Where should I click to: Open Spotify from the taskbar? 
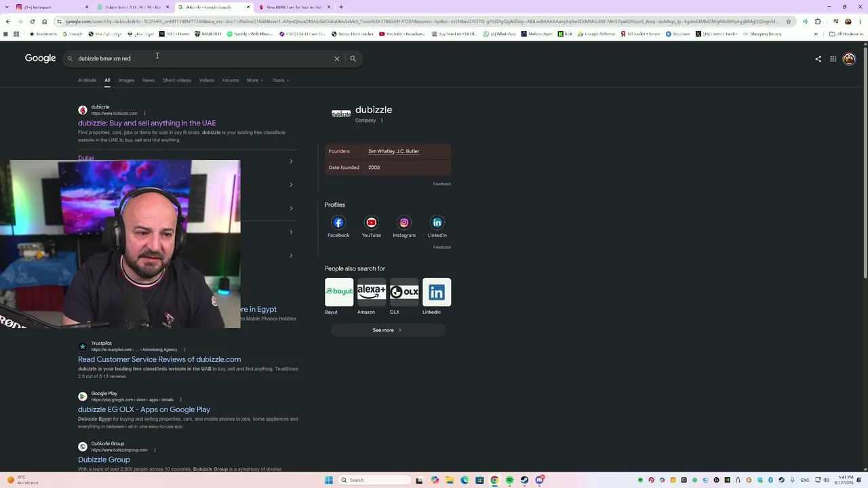pyautogui.click(x=509, y=480)
